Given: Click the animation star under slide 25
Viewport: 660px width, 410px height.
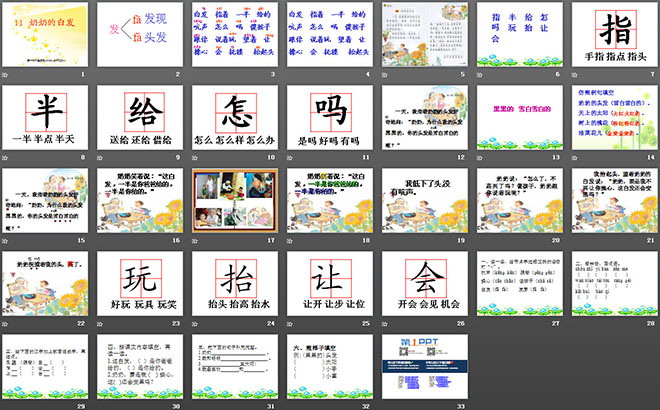Looking at the screenshot, I should (x=290, y=324).
